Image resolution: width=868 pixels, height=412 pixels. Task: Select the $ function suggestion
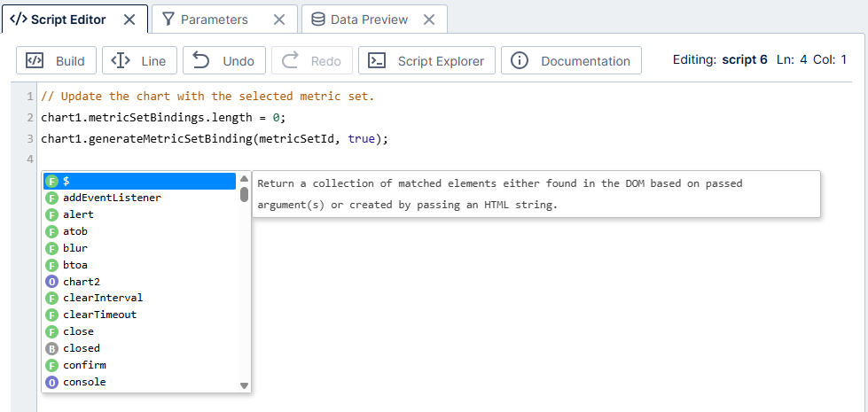tap(140, 181)
